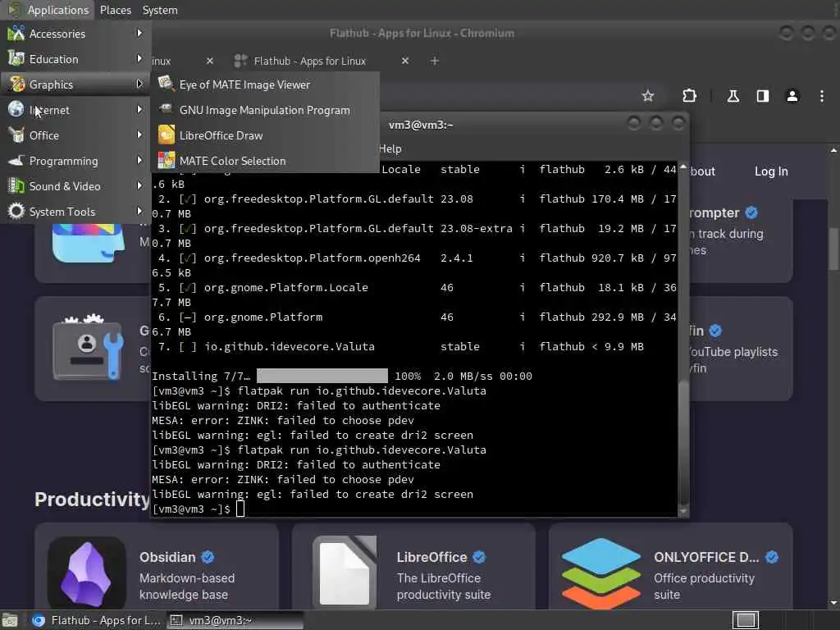840x630 pixels.
Task: Click the Productivity section heading
Action: tap(92, 500)
